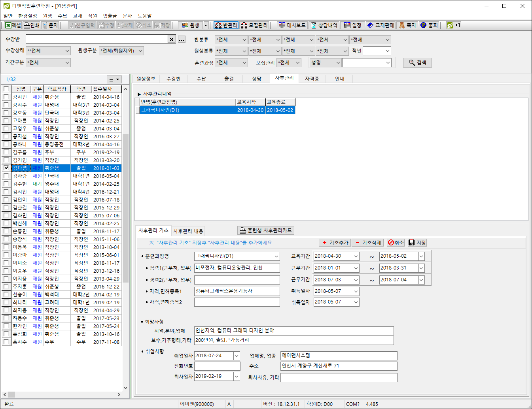Open the 취업일자 date picker dropdown
This screenshot has width=532, height=409.
[237, 356]
